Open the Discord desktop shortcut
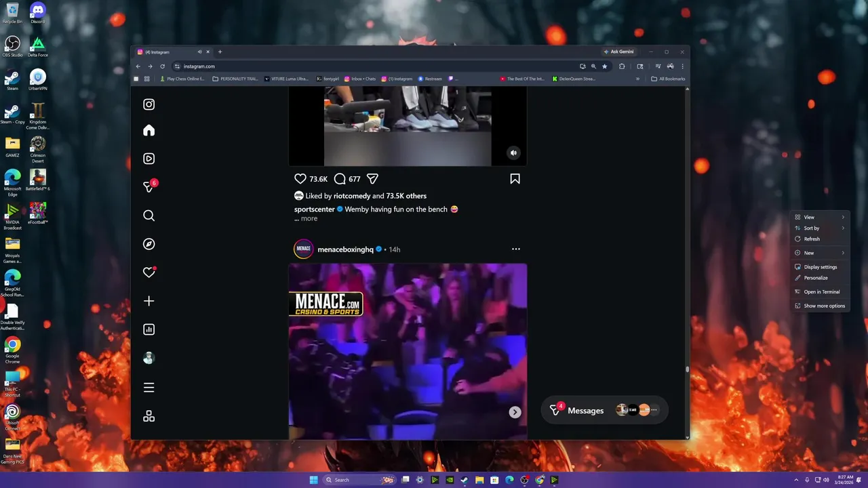Image resolution: width=868 pixels, height=488 pixels. pyautogui.click(x=37, y=14)
